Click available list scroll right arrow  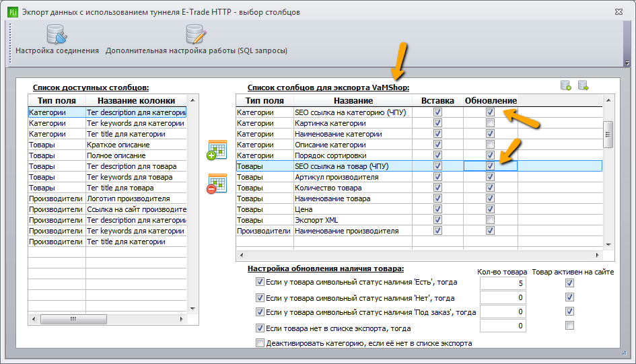click(181, 319)
